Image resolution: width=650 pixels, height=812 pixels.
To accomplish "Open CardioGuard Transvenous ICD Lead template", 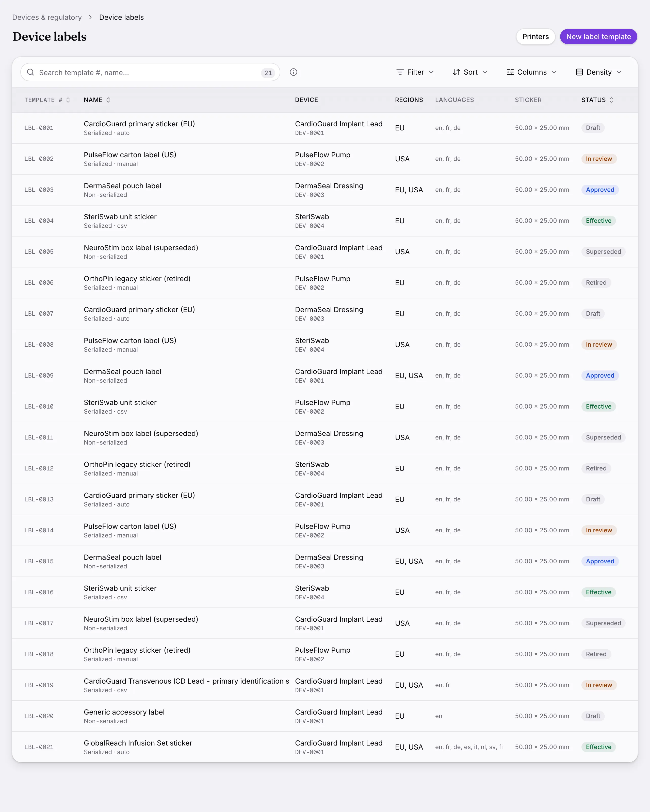I will click(187, 681).
